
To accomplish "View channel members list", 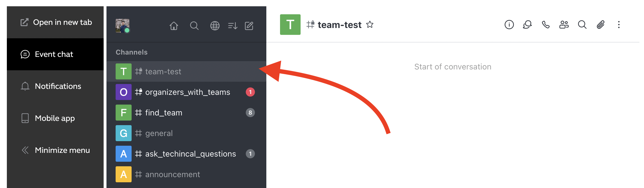I will coord(564,25).
